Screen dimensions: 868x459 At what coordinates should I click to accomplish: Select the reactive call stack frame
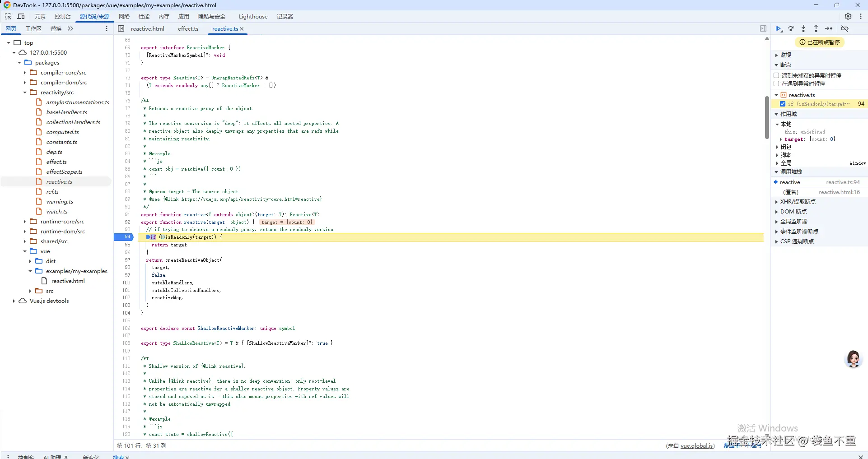coord(818,182)
